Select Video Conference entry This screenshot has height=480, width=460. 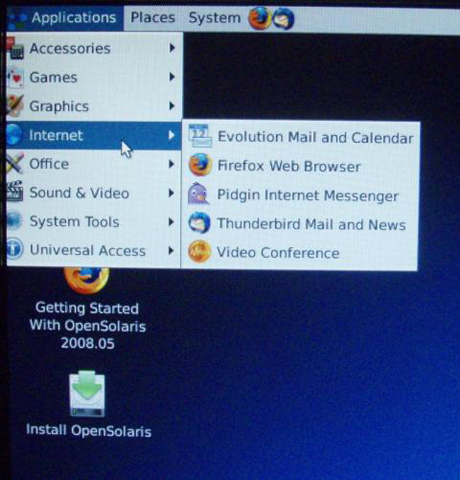[x=300, y=252]
